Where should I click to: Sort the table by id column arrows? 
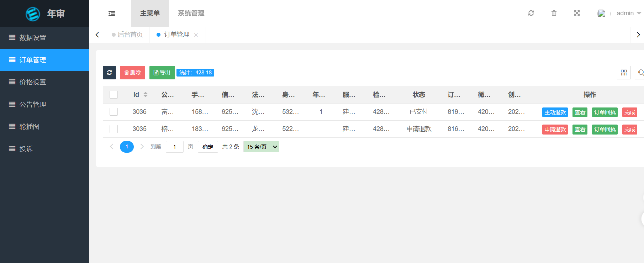click(146, 95)
